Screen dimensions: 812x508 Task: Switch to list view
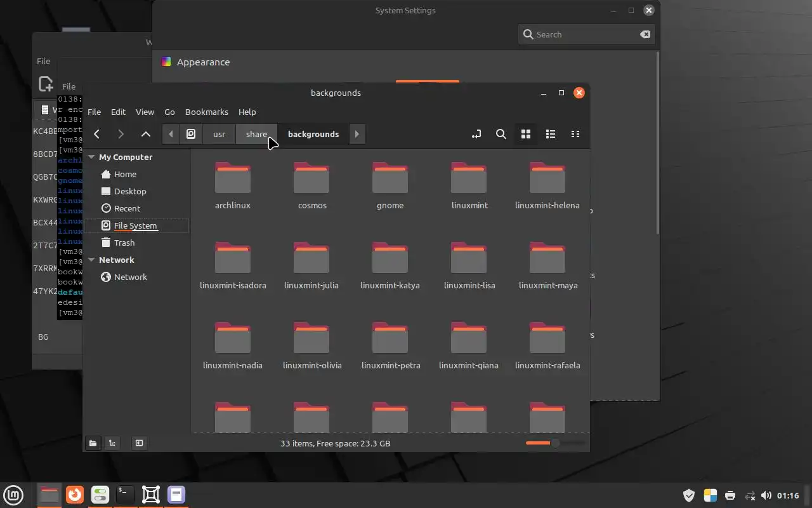click(x=550, y=134)
